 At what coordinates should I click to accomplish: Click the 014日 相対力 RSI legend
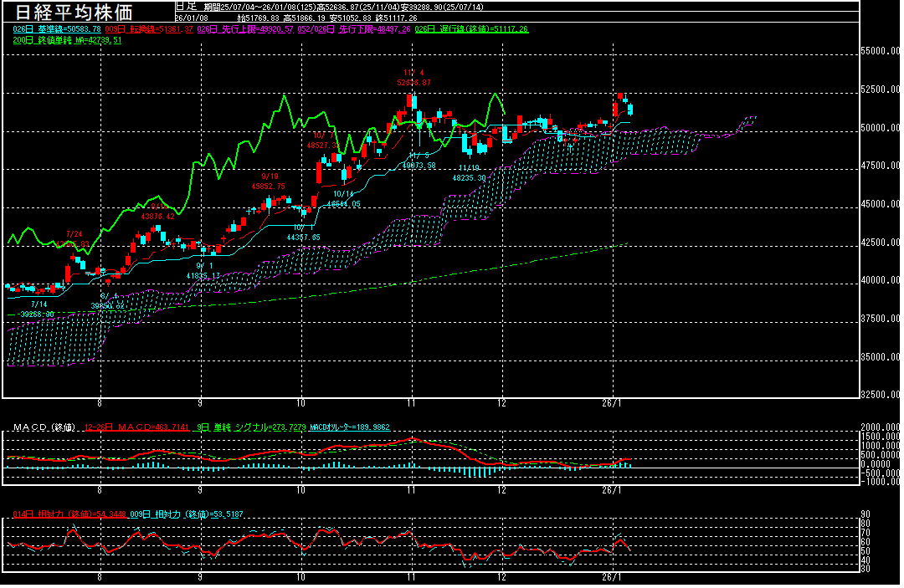point(60,513)
